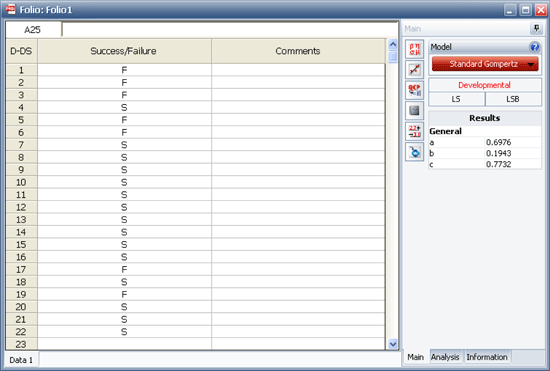This screenshot has width=550, height=371.
Task: Click the F value in row 6
Action: (124, 132)
